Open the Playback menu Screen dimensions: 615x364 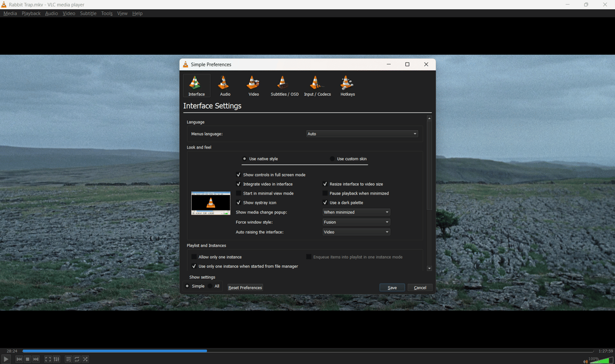[31, 13]
